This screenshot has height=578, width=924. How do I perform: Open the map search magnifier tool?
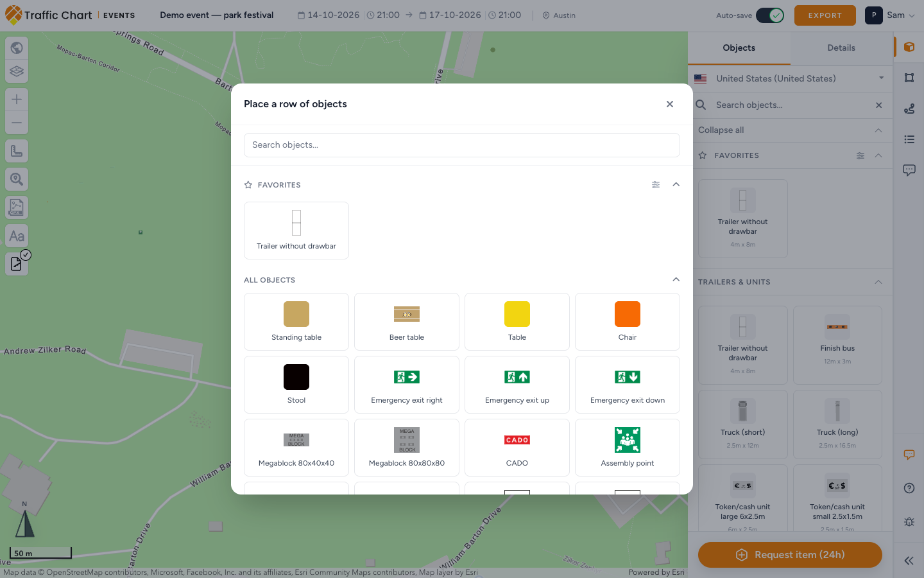click(17, 179)
